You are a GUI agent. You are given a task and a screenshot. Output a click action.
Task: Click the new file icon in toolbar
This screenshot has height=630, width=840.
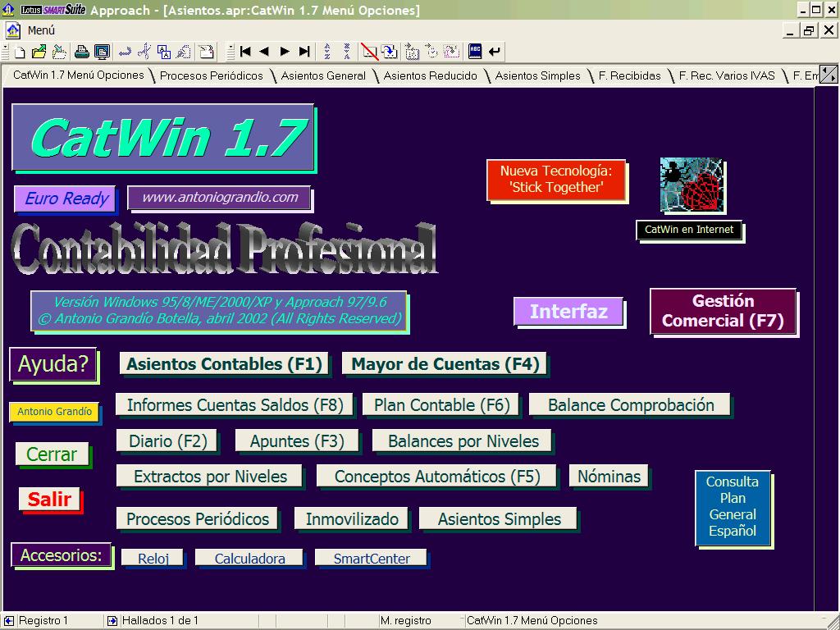pos(20,52)
